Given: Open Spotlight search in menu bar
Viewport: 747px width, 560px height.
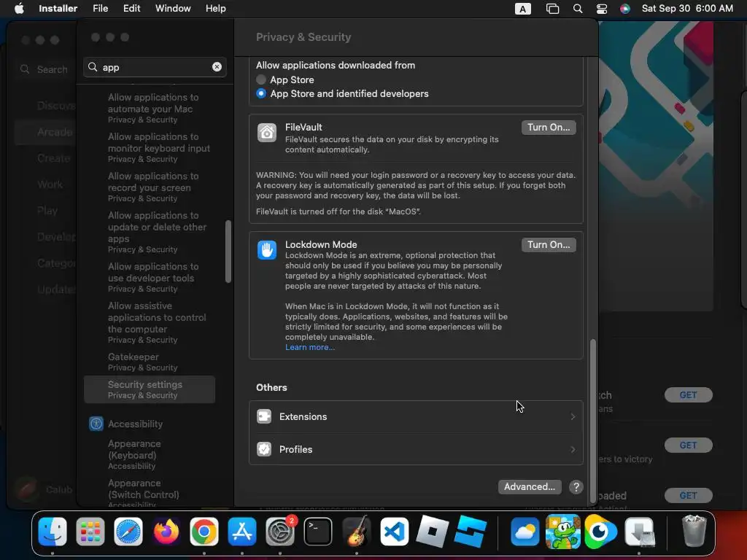Looking at the screenshot, I should (578, 9).
